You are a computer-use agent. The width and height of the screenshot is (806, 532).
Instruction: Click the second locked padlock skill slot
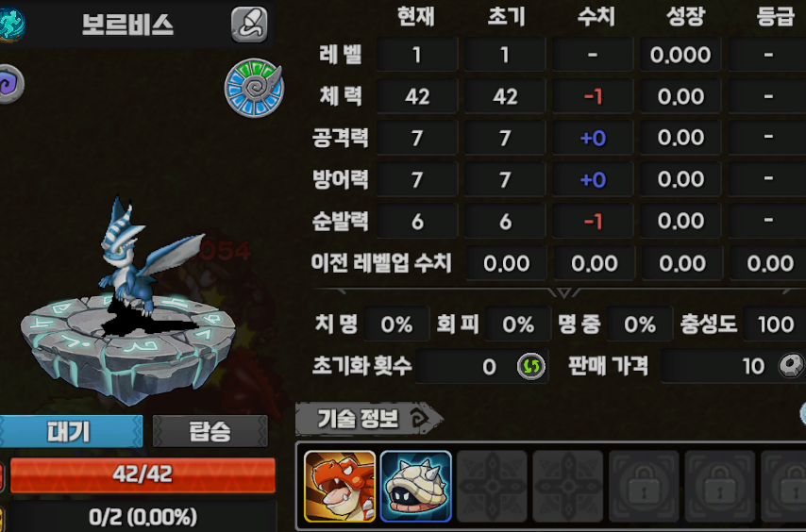[719, 487]
